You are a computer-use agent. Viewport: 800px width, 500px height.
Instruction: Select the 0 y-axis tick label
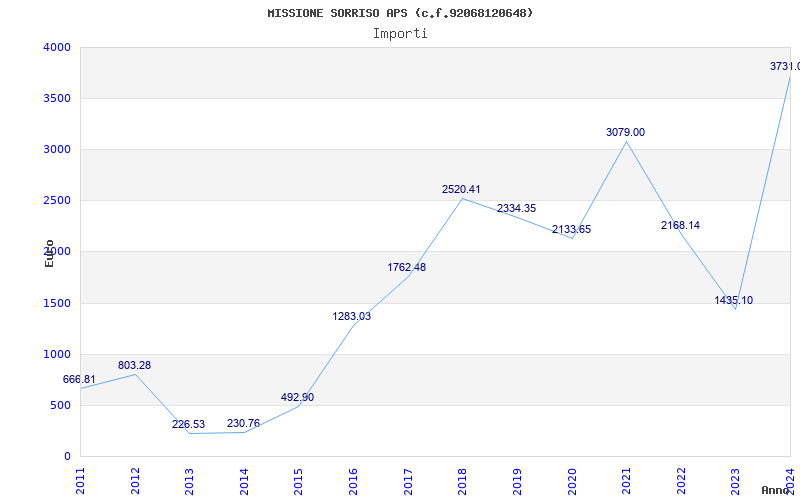(x=67, y=457)
